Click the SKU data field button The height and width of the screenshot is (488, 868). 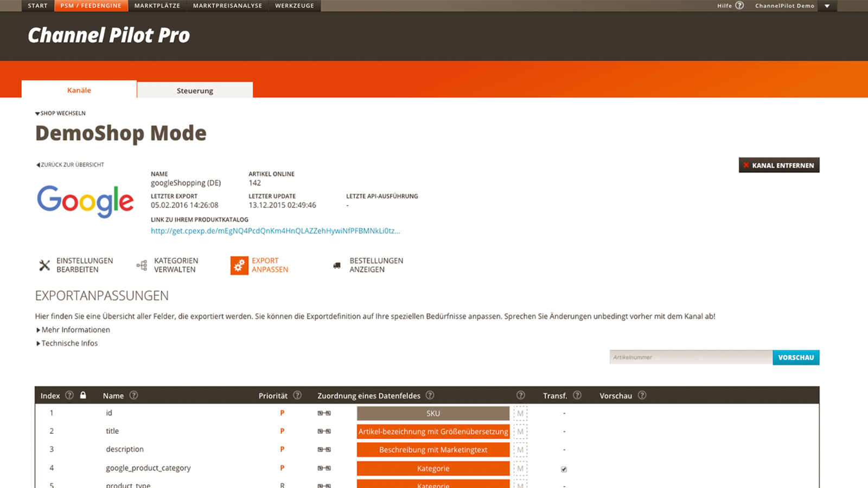(433, 413)
